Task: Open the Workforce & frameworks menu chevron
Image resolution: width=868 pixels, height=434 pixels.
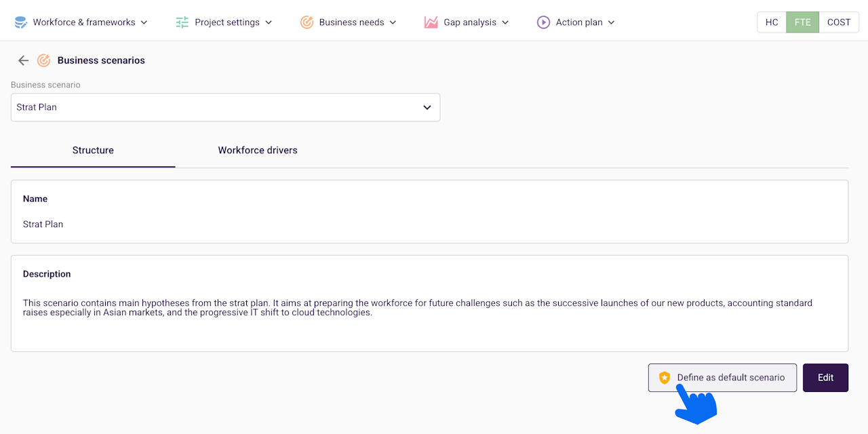Action: [144, 22]
